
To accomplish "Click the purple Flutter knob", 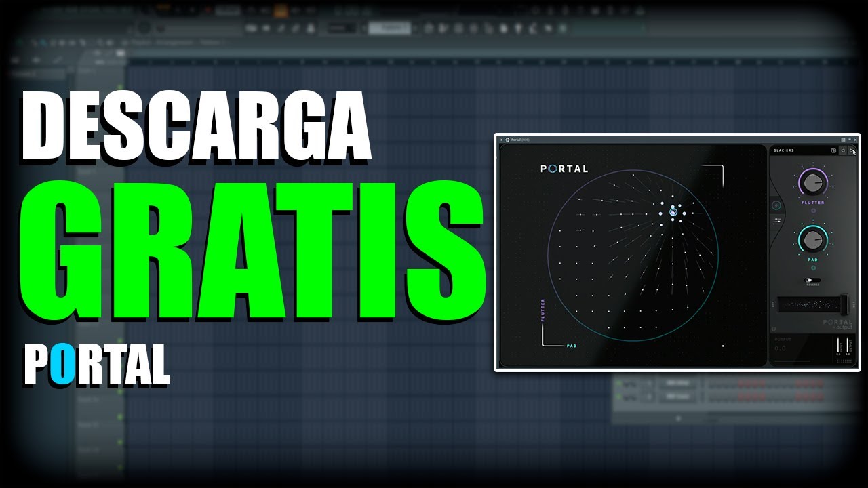I will click(x=812, y=182).
